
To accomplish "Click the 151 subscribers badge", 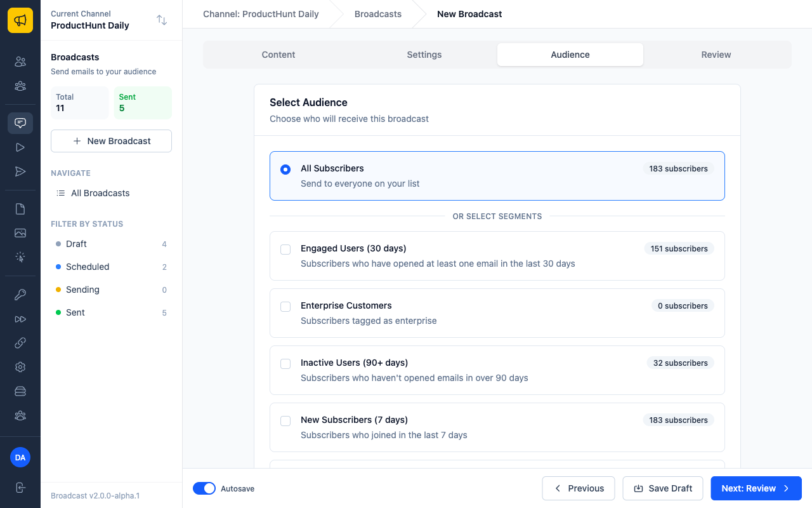I will 679,249.
